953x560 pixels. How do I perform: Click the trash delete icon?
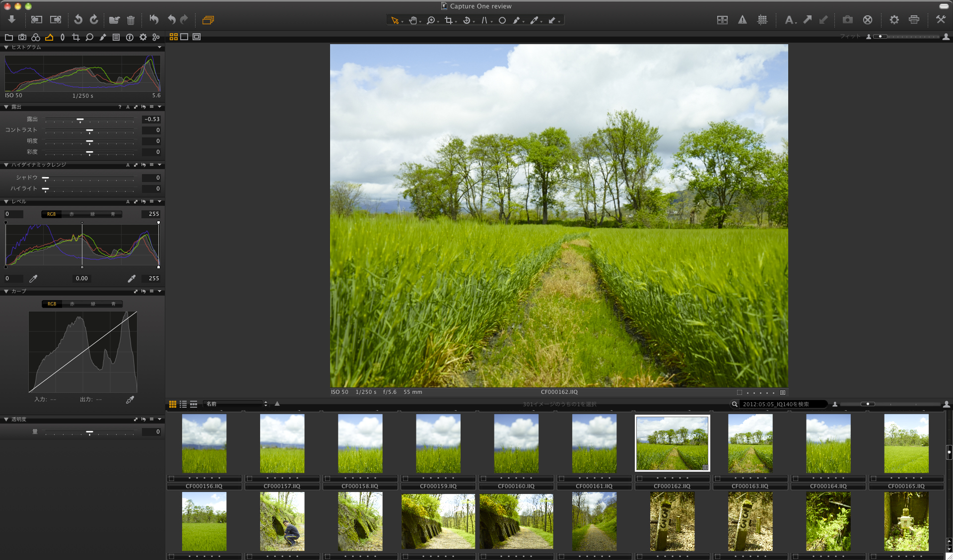tap(131, 20)
